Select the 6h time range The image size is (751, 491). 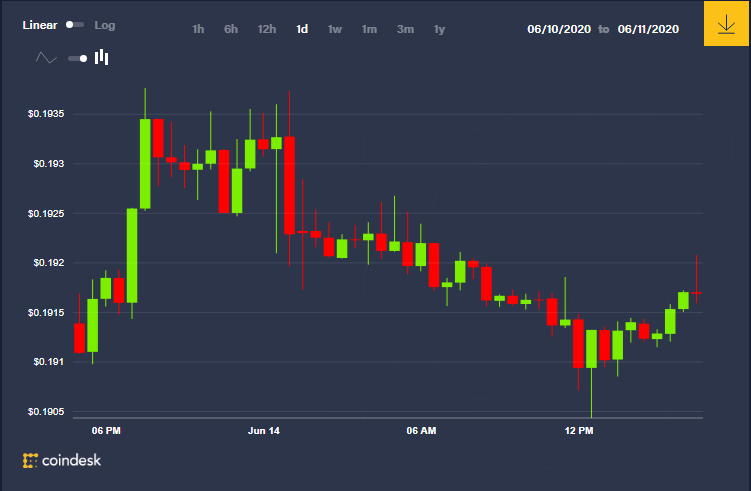[231, 29]
